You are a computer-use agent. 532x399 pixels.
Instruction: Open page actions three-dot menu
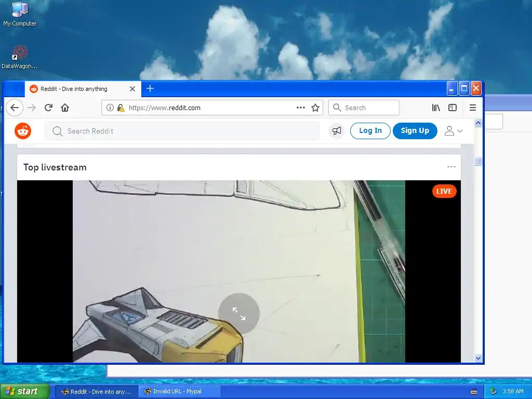click(x=301, y=108)
